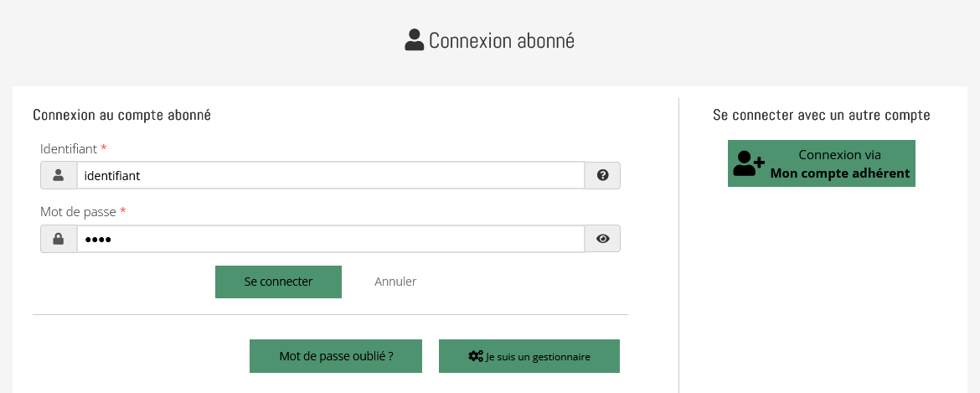Click the padlock icon before password field

[59, 239]
